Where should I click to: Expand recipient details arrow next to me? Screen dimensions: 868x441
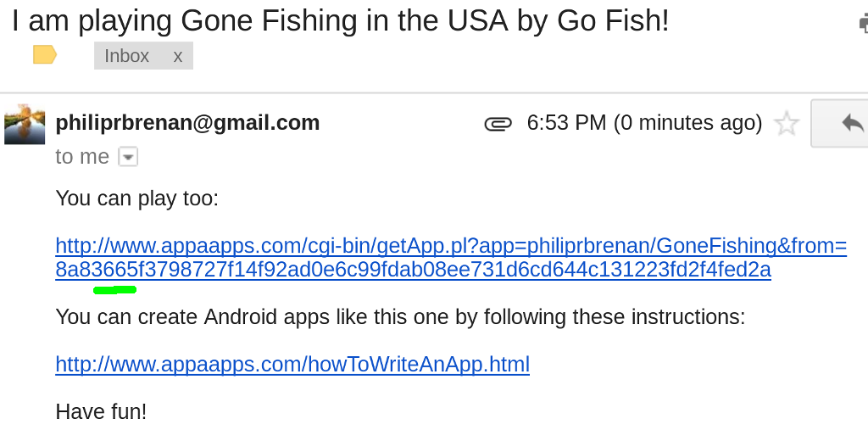click(x=128, y=158)
